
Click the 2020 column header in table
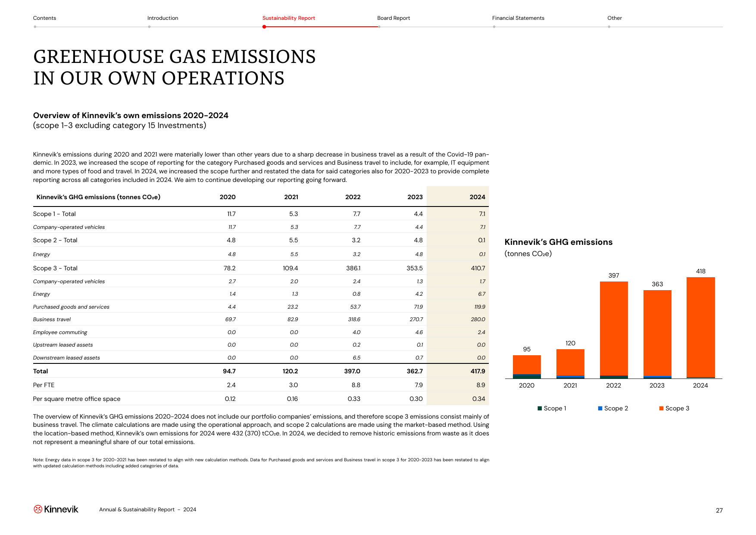click(x=228, y=197)
